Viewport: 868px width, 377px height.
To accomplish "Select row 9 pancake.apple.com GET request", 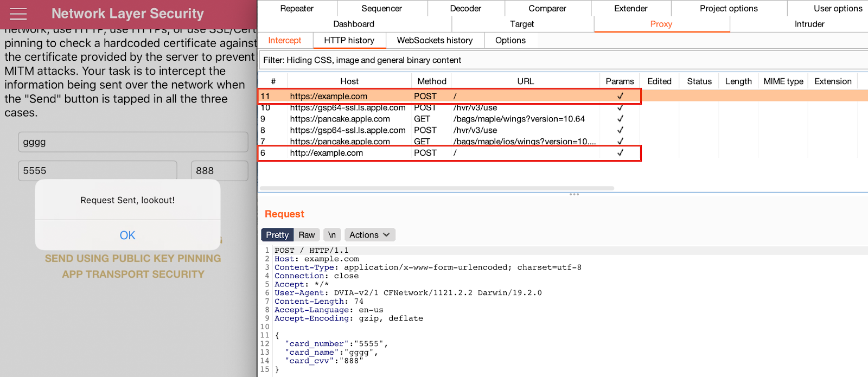I will 340,119.
